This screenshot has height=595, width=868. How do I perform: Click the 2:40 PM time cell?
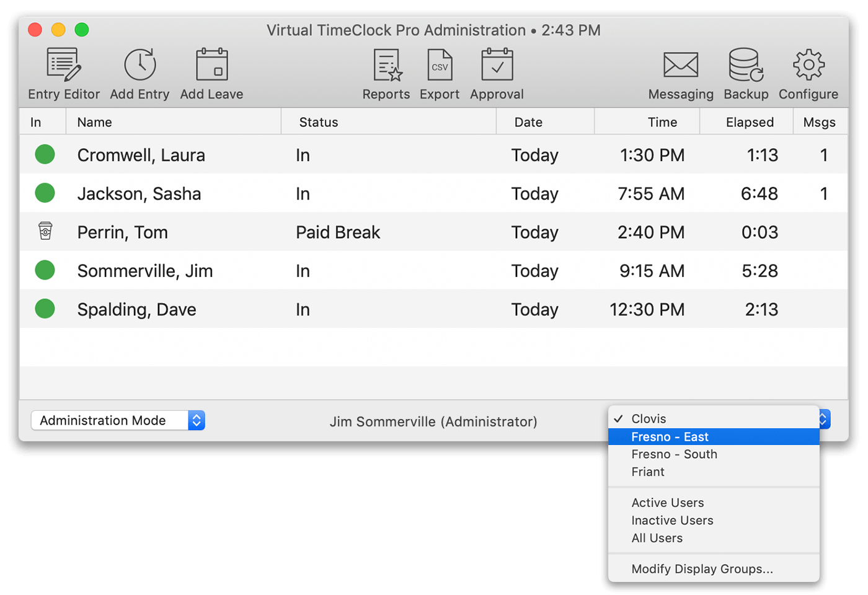[651, 232]
